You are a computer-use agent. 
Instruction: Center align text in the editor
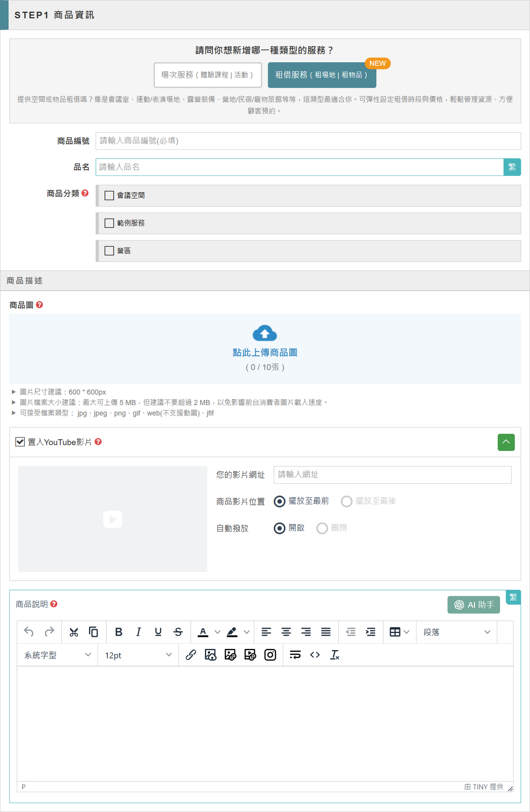286,632
